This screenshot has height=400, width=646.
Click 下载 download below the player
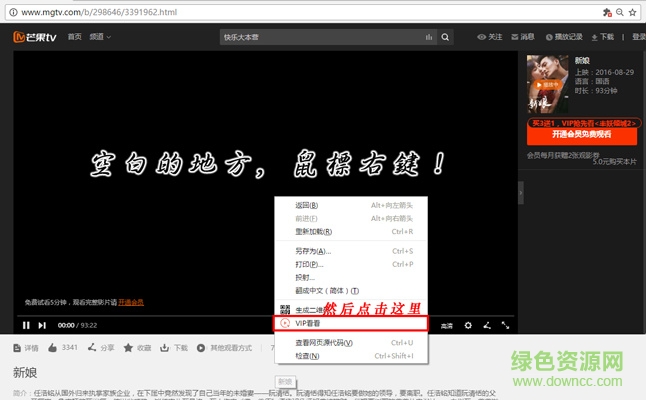tap(174, 348)
